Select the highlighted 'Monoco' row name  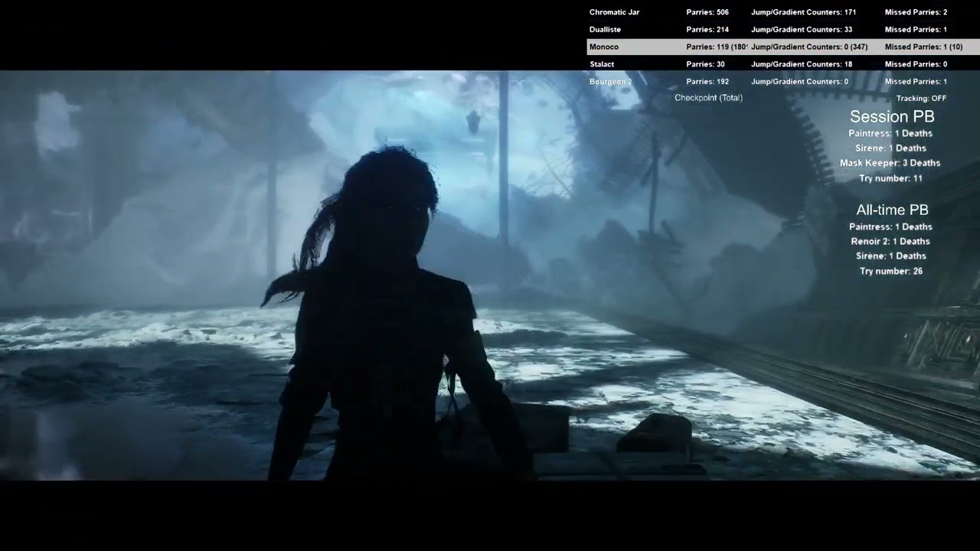pyautogui.click(x=604, y=47)
